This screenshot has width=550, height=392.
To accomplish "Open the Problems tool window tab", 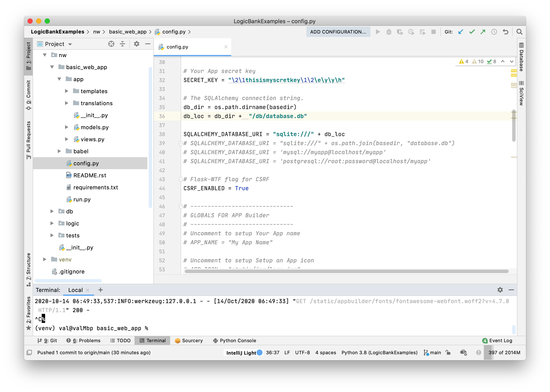I will point(83,340).
